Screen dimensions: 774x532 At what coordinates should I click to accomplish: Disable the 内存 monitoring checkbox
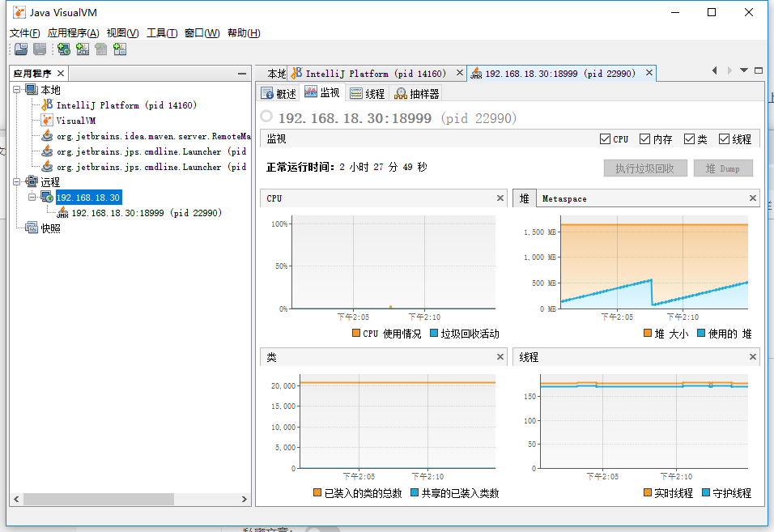(x=646, y=138)
